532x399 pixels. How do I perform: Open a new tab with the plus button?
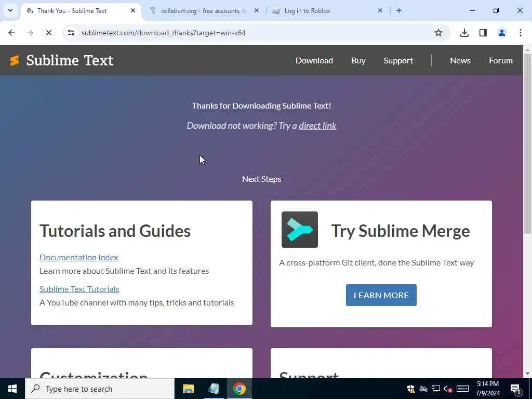pyautogui.click(x=399, y=11)
